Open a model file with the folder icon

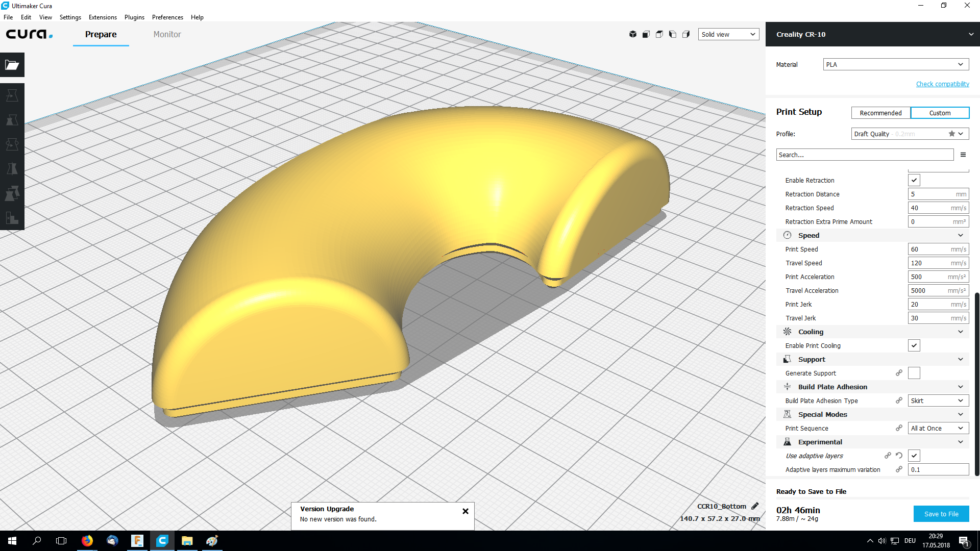12,65
